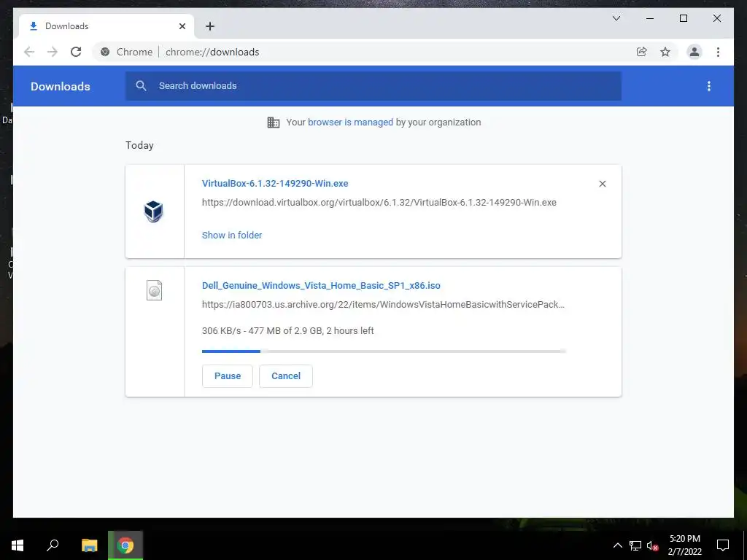
Task: Open the share this page icon
Action: 642,52
